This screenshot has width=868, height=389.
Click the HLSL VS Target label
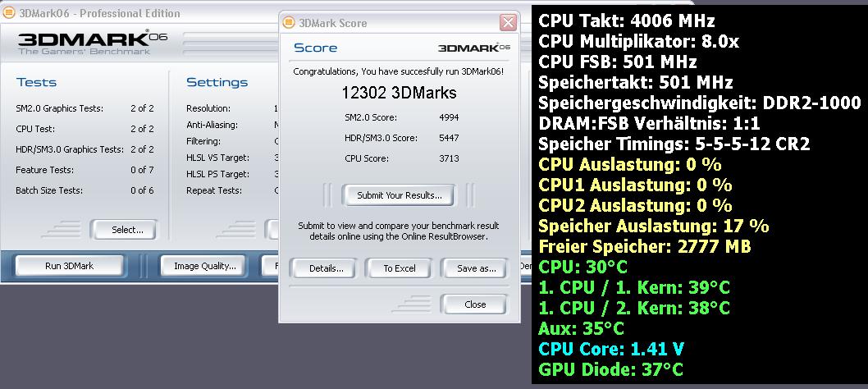point(217,158)
